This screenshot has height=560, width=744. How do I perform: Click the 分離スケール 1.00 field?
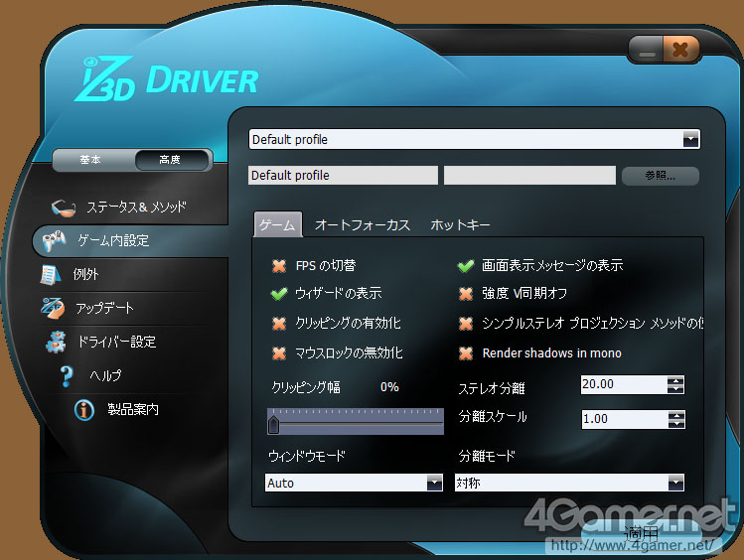625,420
